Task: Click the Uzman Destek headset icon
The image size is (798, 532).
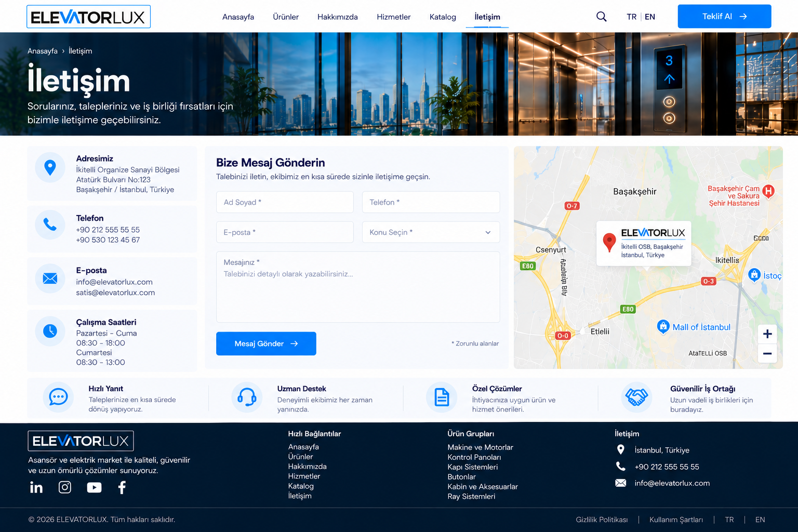Action: click(x=247, y=397)
